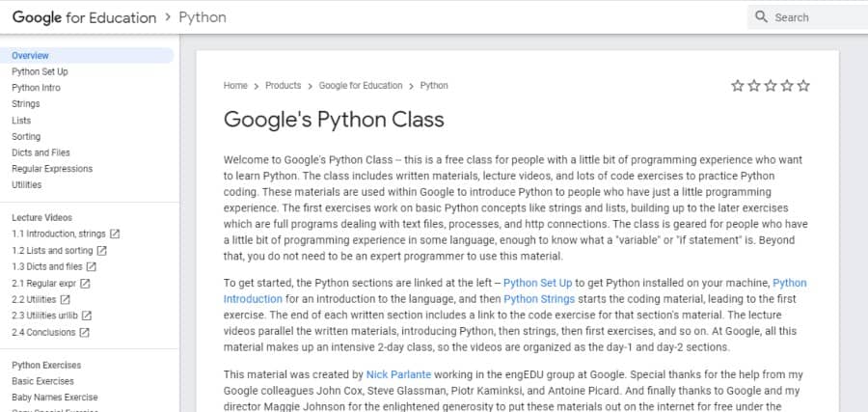The image size is (868, 412).
Task: Click the Lecture Videos section label
Action: pos(42,218)
